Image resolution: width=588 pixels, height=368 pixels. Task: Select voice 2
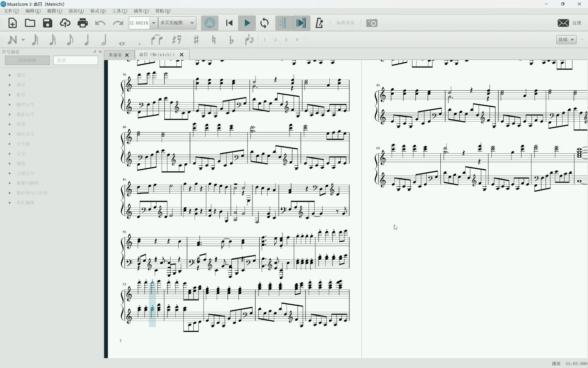pos(276,40)
